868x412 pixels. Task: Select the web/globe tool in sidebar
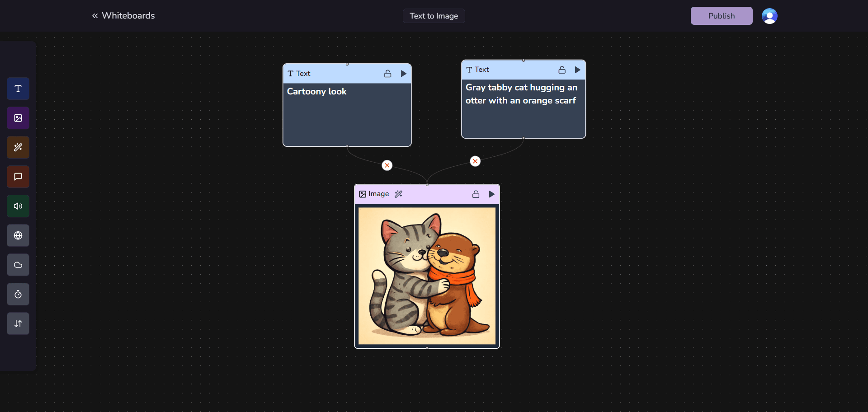[18, 235]
